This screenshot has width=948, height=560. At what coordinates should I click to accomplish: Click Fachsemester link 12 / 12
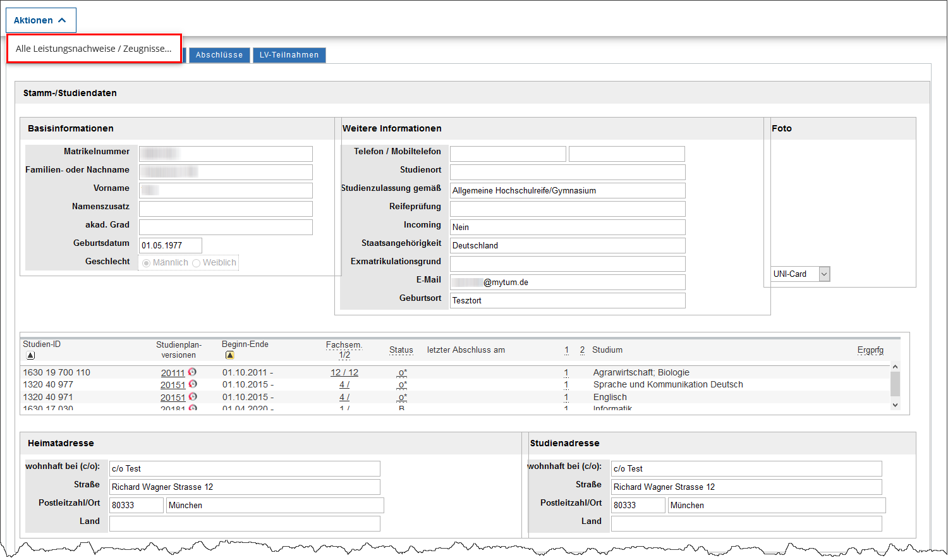[344, 373]
